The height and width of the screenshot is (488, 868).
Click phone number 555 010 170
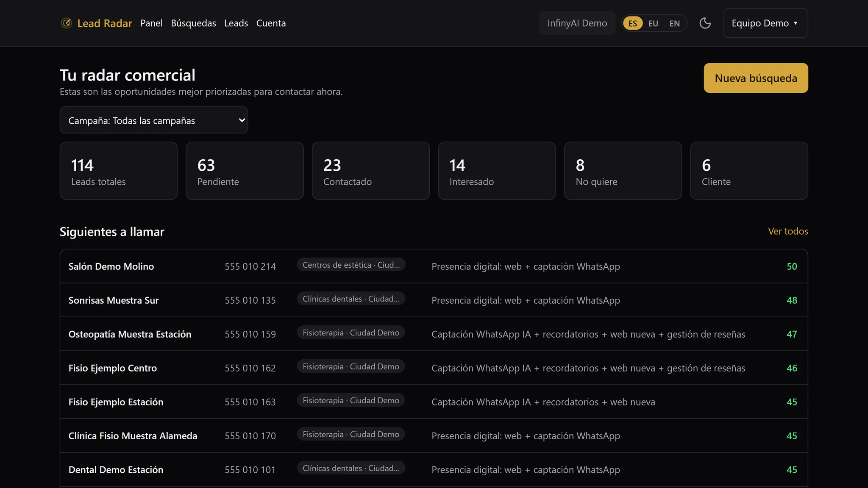pos(250,436)
